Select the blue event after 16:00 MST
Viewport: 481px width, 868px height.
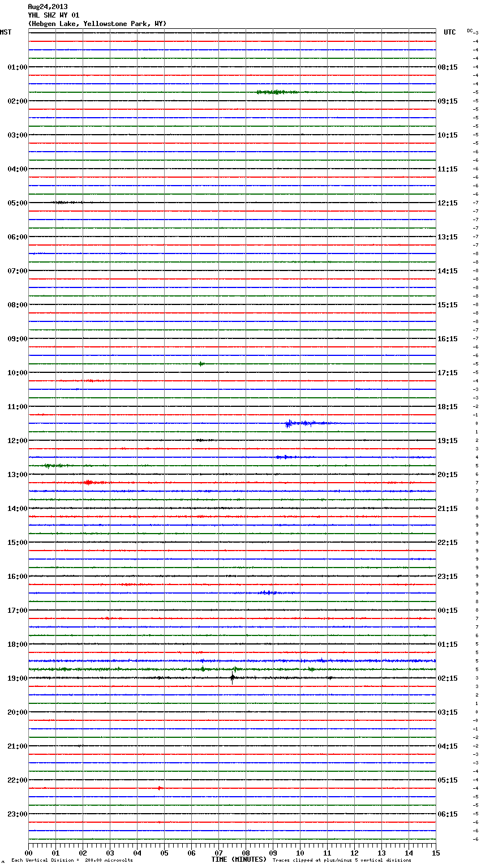268,592
